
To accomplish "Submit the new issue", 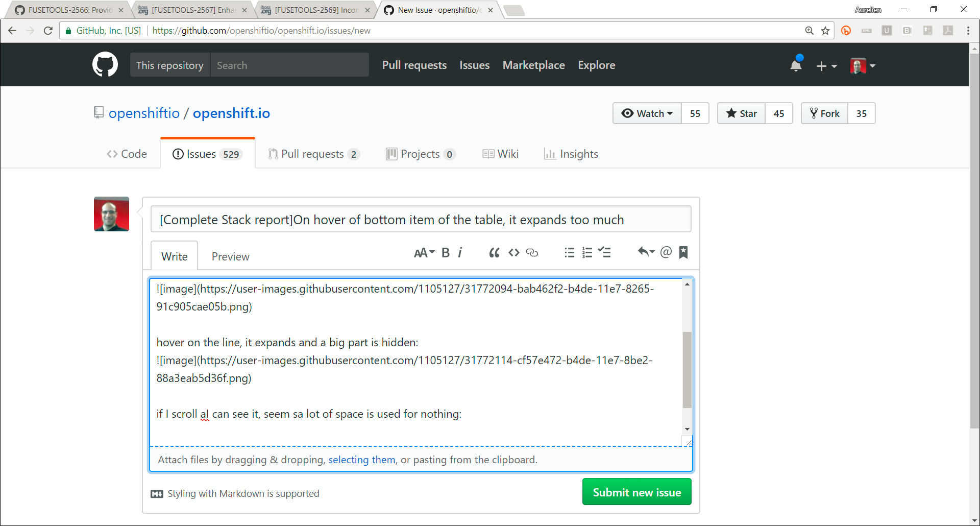I will click(636, 492).
